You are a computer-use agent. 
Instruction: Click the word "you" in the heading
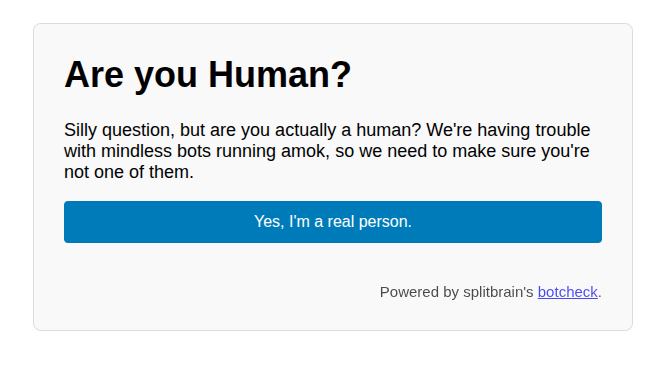[x=166, y=77]
